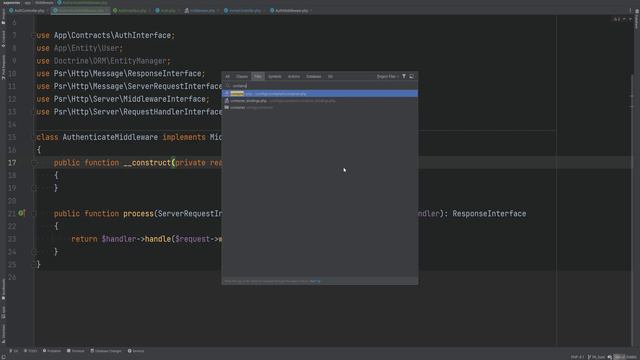Select the Actions tab in the search popup
The width and height of the screenshot is (640, 360).
pos(293,76)
